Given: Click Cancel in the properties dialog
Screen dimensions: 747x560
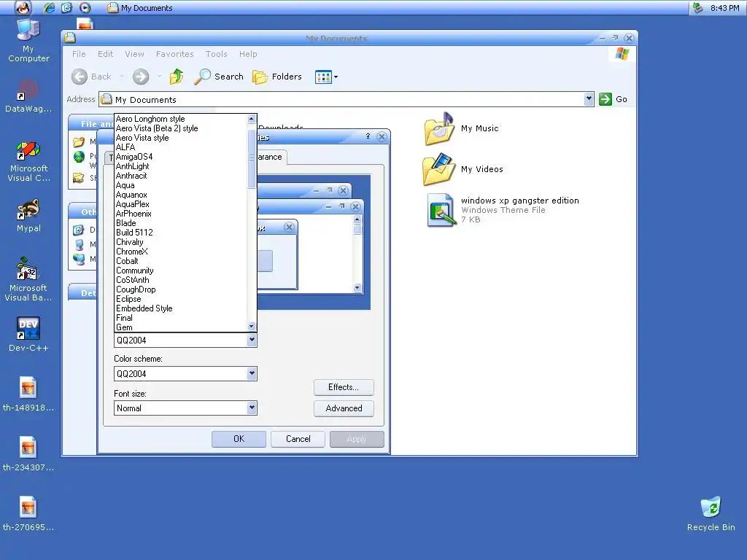Looking at the screenshot, I should pos(298,439).
